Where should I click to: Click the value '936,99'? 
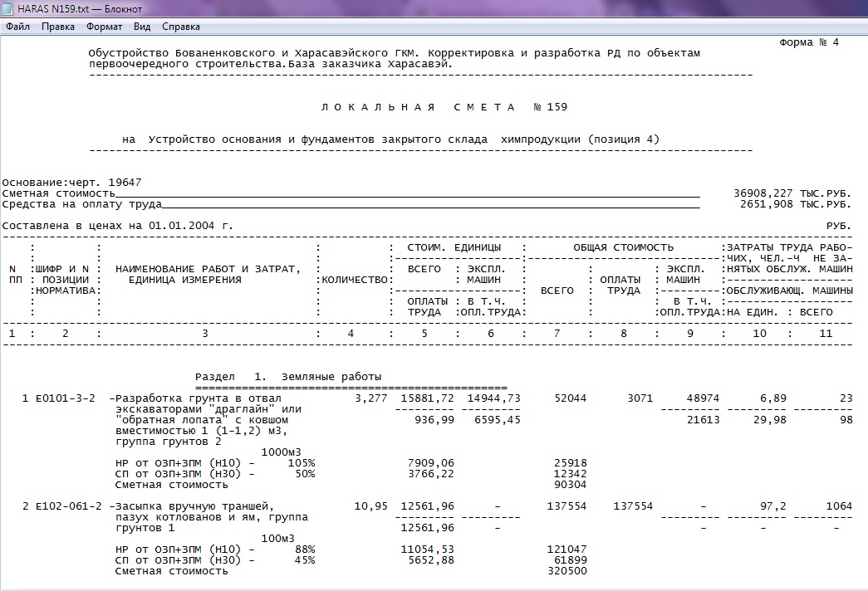pyautogui.click(x=434, y=420)
